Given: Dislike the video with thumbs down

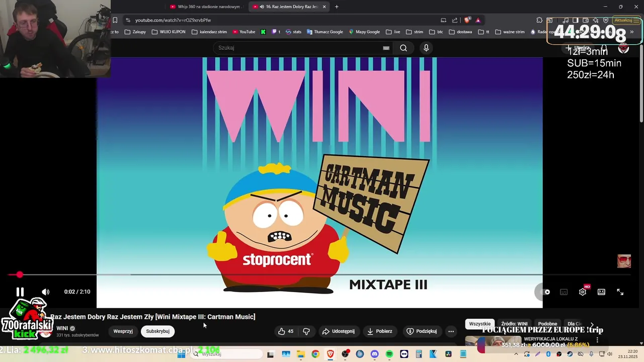Looking at the screenshot, I should click(x=306, y=331).
